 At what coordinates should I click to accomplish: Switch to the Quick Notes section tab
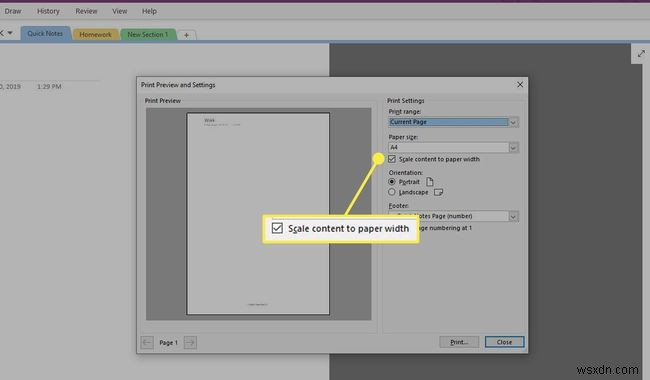pyautogui.click(x=45, y=34)
